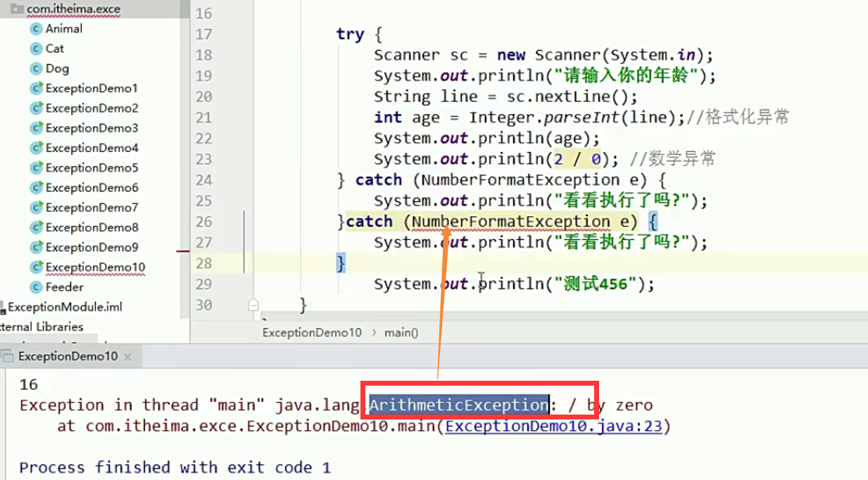Click the console output line '16'
Viewport: 868px width, 480px height.
coord(29,384)
